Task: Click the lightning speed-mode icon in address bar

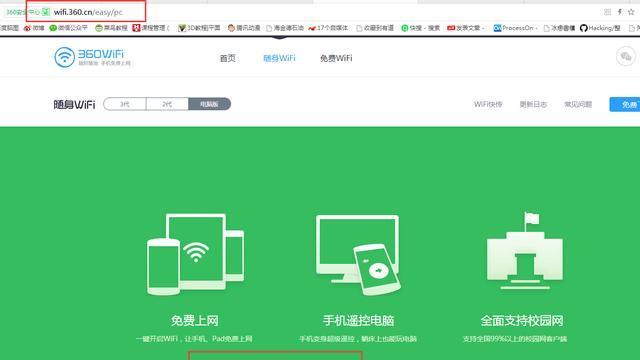Action: [620, 12]
